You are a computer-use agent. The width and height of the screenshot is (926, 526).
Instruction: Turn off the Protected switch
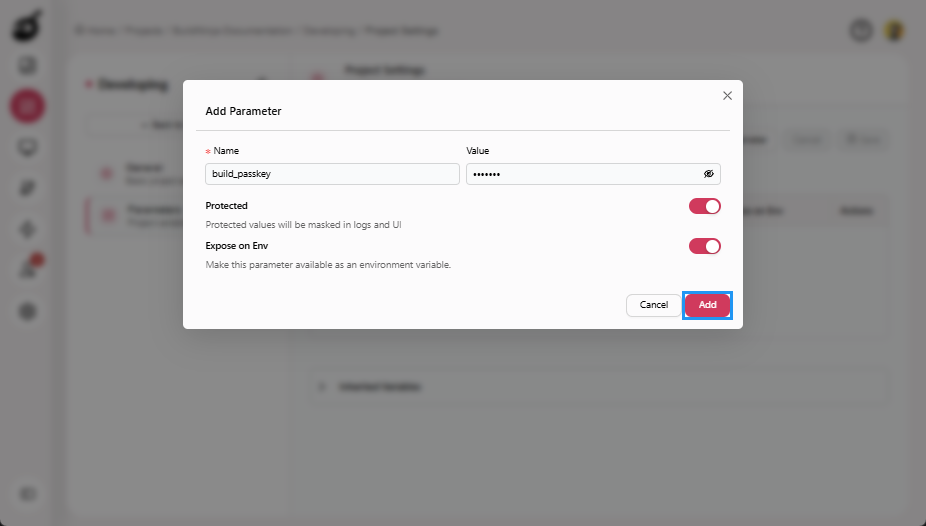click(x=705, y=206)
